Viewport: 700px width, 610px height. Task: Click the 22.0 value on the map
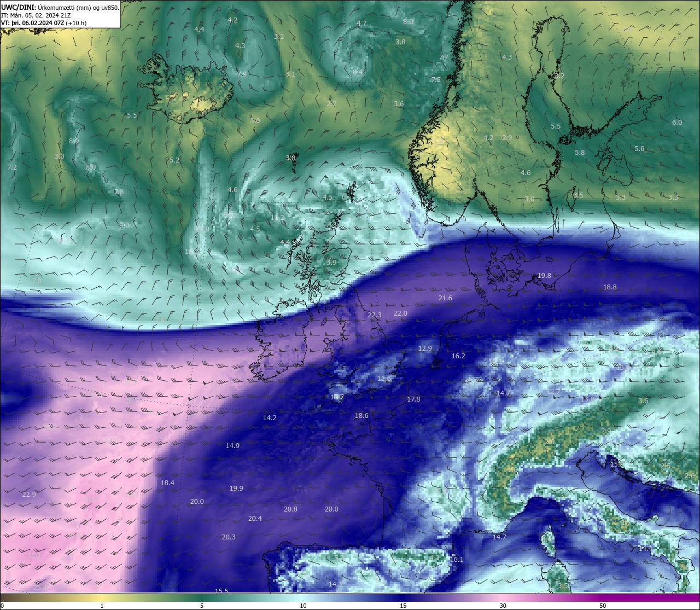point(400,313)
